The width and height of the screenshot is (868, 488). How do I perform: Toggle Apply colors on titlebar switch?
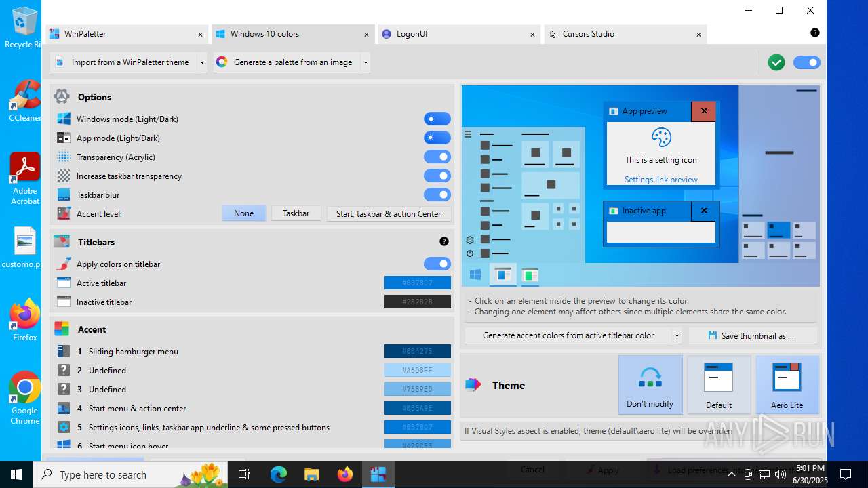click(x=437, y=264)
